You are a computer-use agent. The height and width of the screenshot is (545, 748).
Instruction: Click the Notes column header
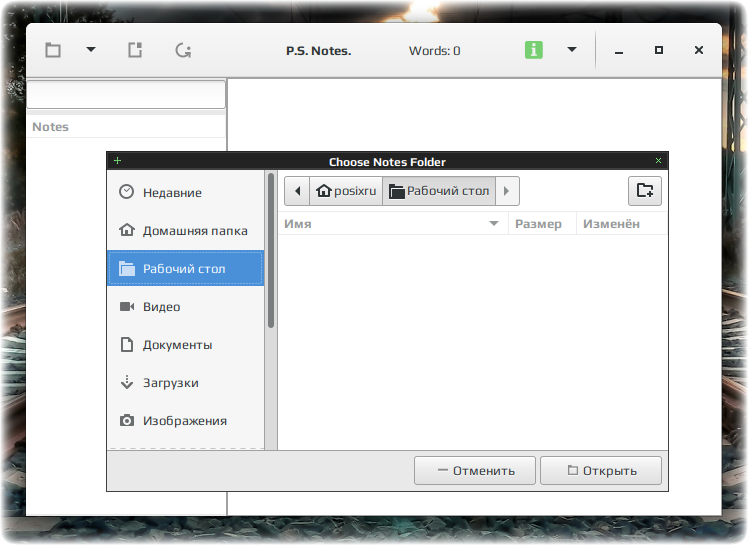[126, 127]
